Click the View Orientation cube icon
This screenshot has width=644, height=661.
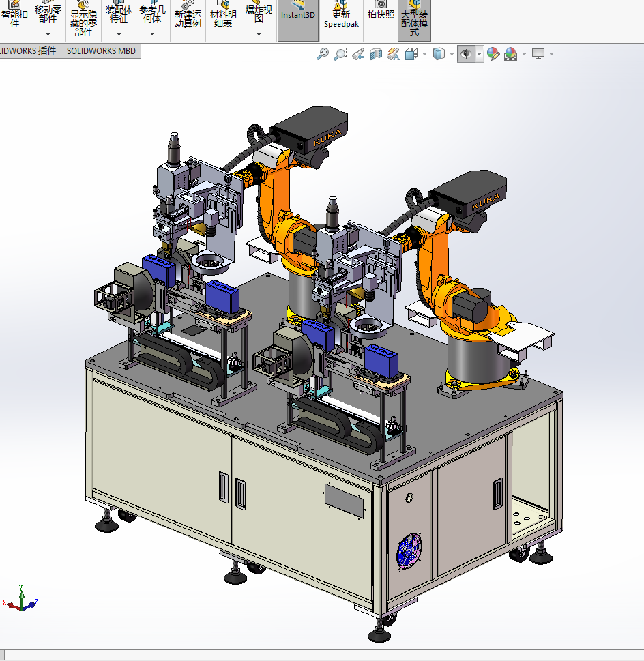(x=411, y=54)
